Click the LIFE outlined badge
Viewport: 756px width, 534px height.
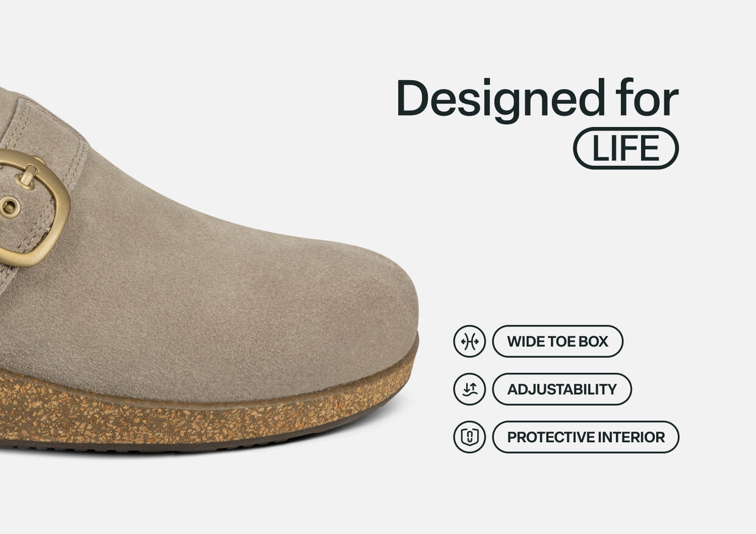pos(626,148)
